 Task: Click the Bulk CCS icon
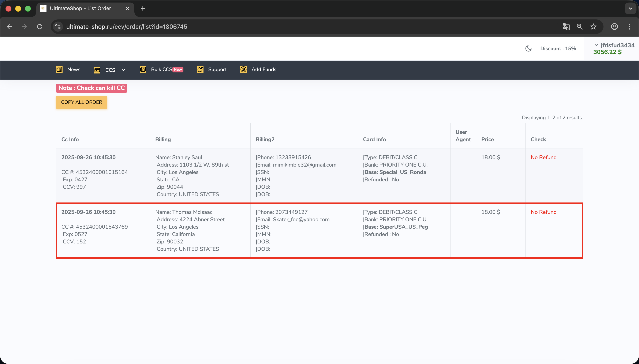[143, 69]
